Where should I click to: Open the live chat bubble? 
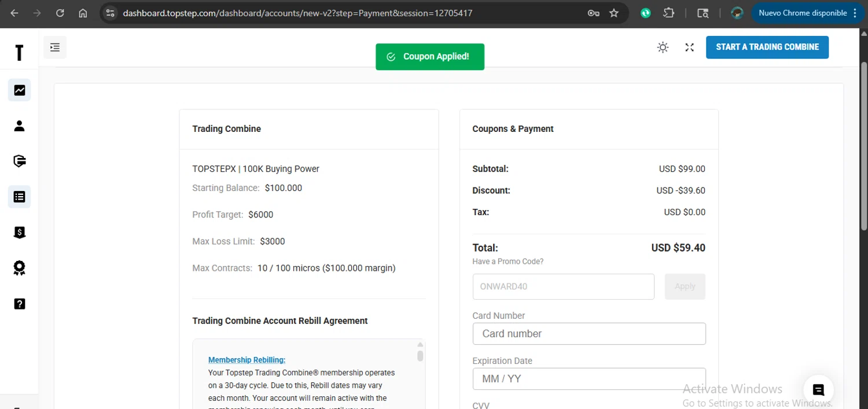818,390
